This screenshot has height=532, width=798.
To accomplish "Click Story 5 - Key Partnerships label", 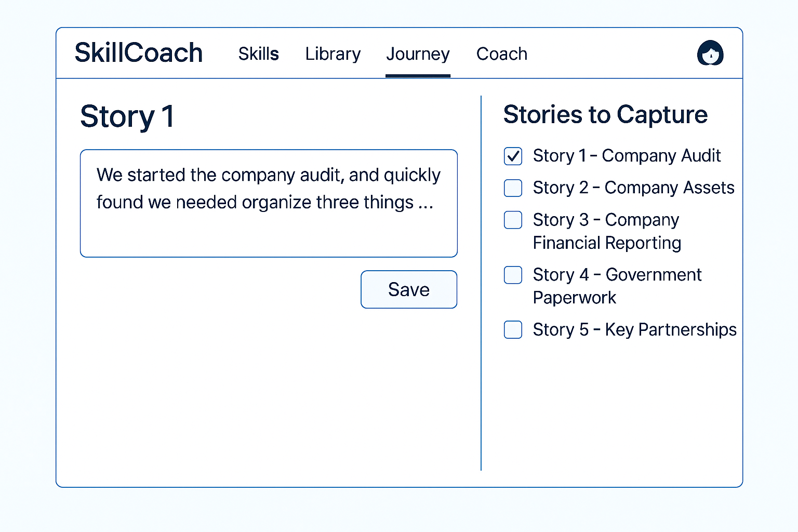I will click(634, 329).
